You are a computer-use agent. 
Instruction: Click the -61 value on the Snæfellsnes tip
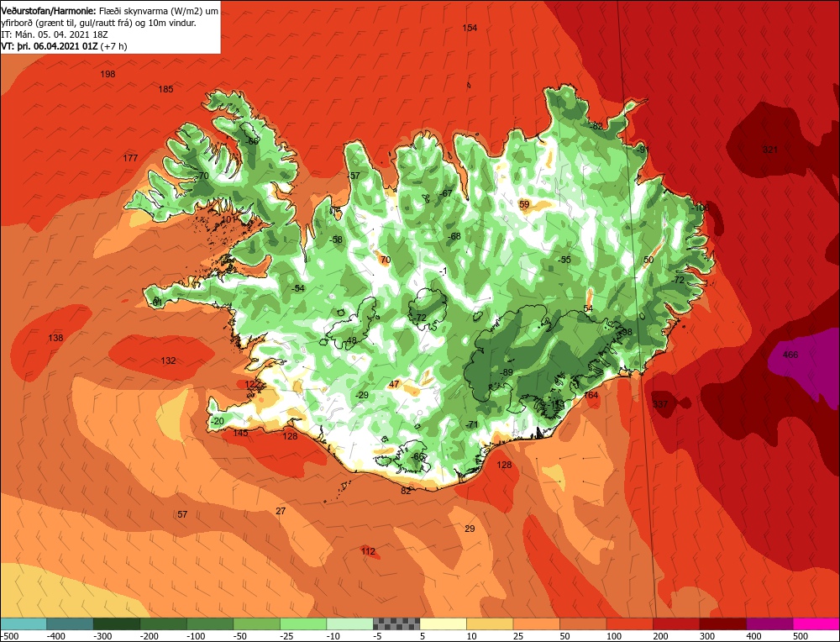click(x=156, y=303)
